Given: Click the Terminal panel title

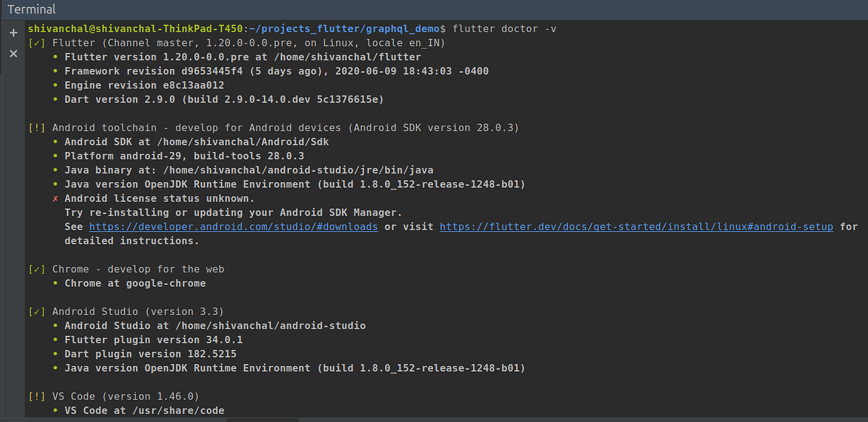Looking at the screenshot, I should click(x=32, y=9).
